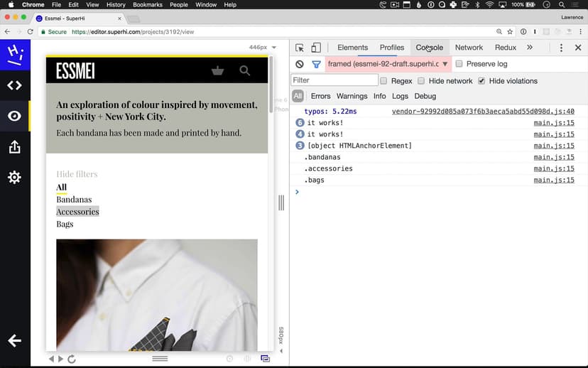Image resolution: width=588 pixels, height=368 pixels.
Task: Open the shopping basket icon on Essmei
Action: (218, 70)
